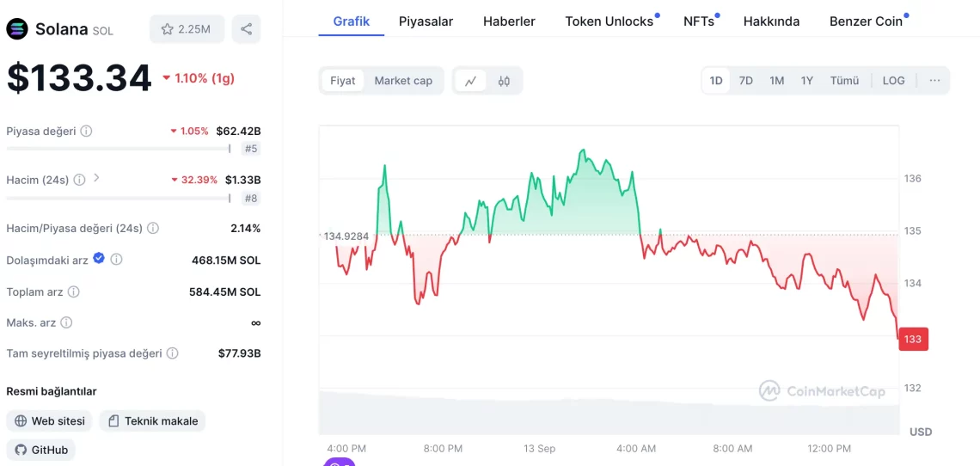Open the Token Unlocks tab
The height and width of the screenshot is (466, 980).
pos(609,21)
